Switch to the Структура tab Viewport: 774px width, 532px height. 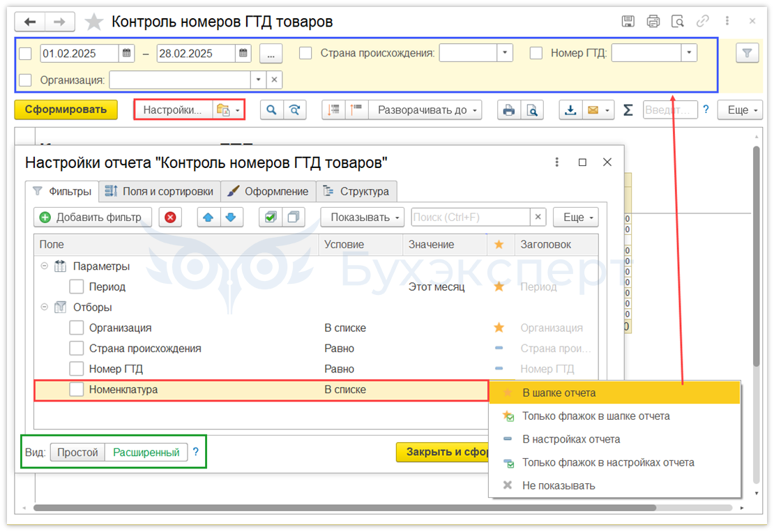click(356, 192)
